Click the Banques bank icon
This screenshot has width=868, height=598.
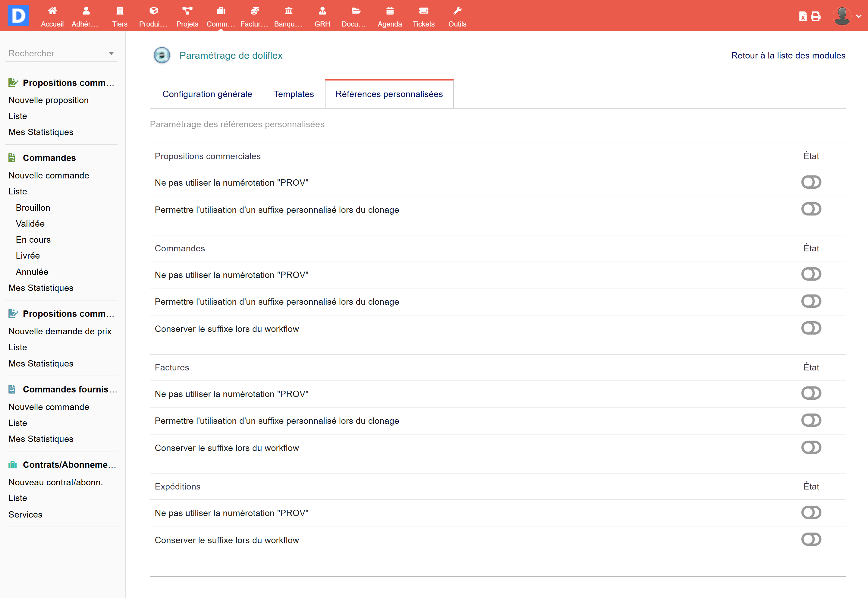(288, 11)
